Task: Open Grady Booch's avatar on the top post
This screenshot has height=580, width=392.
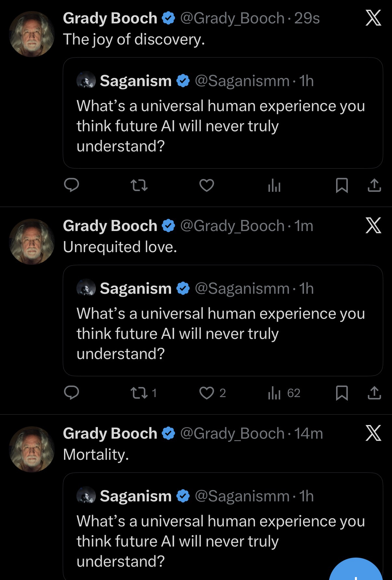Action: click(x=32, y=34)
